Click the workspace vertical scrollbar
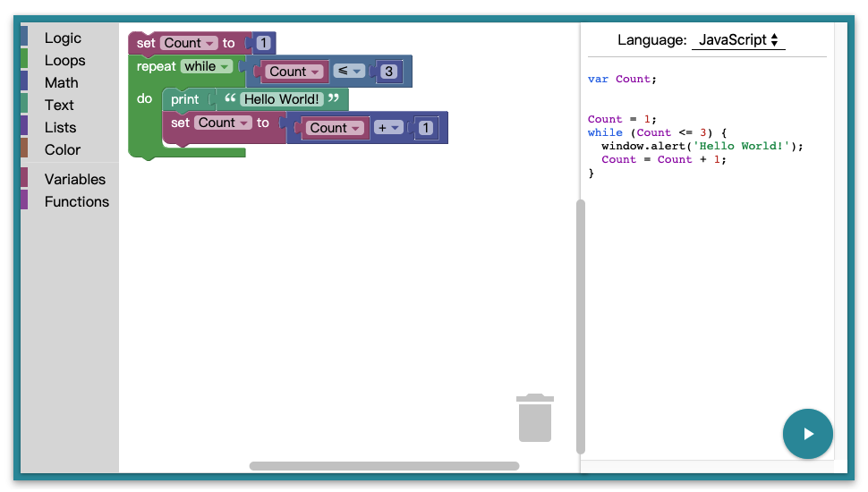This screenshot has height=492, width=868. point(581,327)
